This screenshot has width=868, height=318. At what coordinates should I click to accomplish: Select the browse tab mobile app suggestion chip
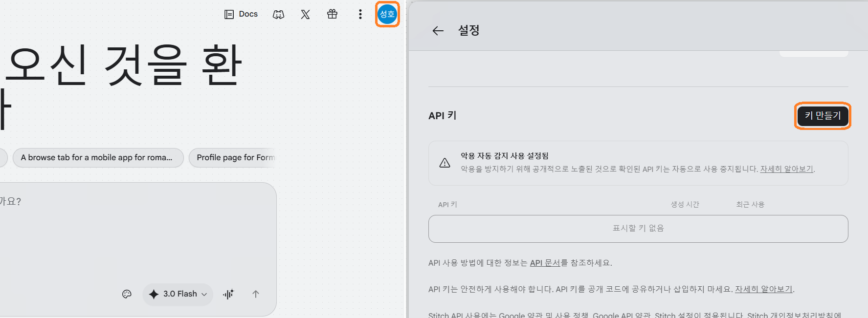click(x=98, y=158)
